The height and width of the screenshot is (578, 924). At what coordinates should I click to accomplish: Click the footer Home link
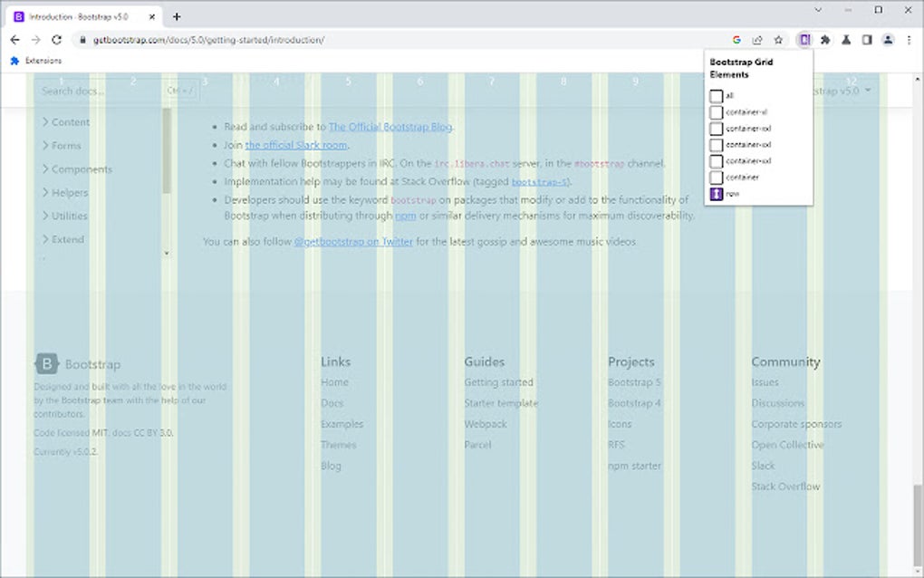pyautogui.click(x=334, y=382)
